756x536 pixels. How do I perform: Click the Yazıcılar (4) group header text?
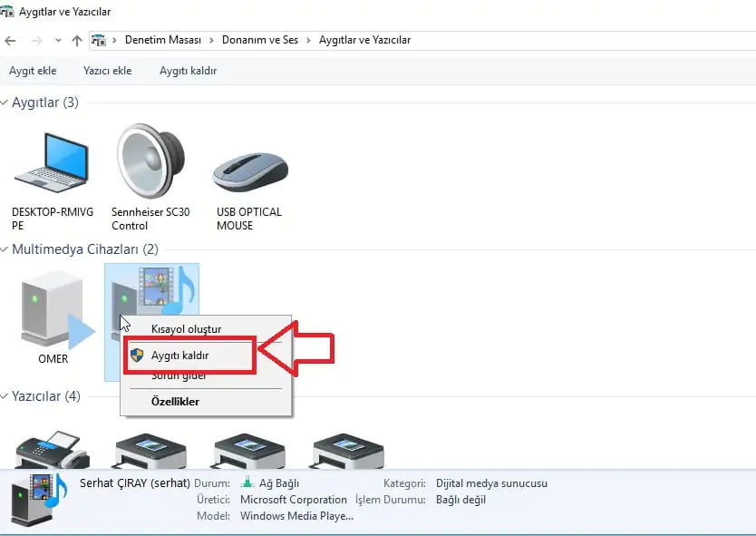pyautogui.click(x=46, y=396)
